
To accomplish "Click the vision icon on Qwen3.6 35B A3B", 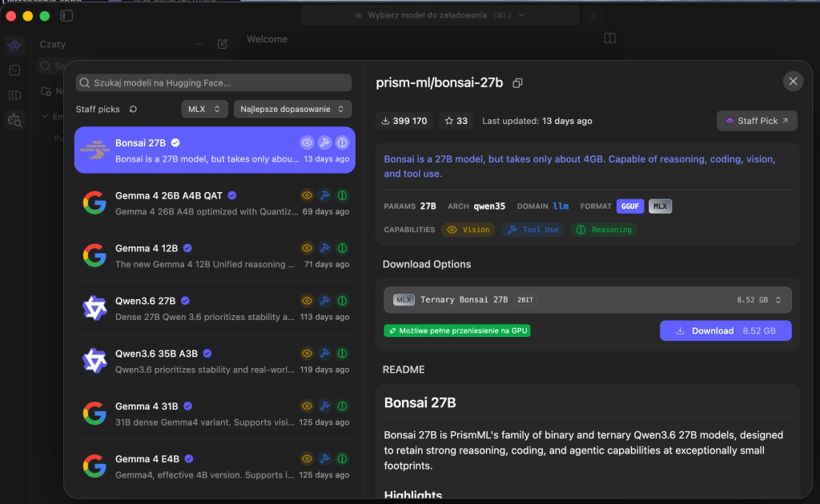I will 307,354.
